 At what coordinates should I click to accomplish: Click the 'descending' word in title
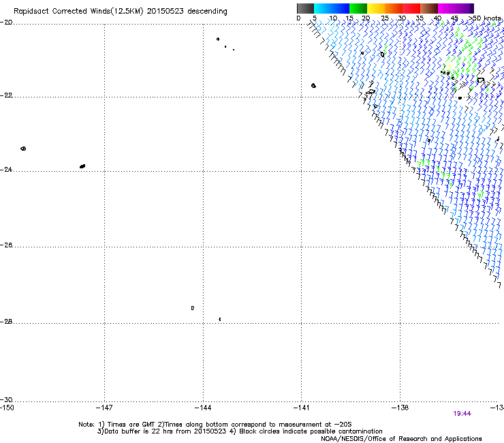tap(207, 12)
